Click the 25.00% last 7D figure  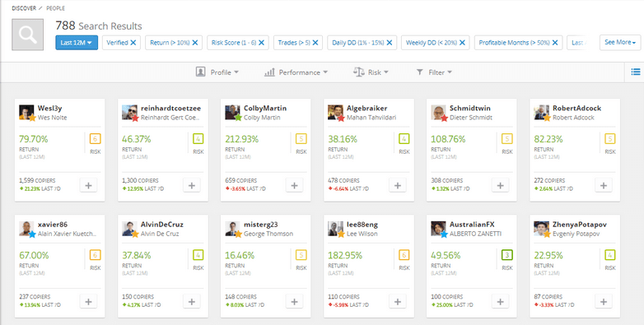443,305
